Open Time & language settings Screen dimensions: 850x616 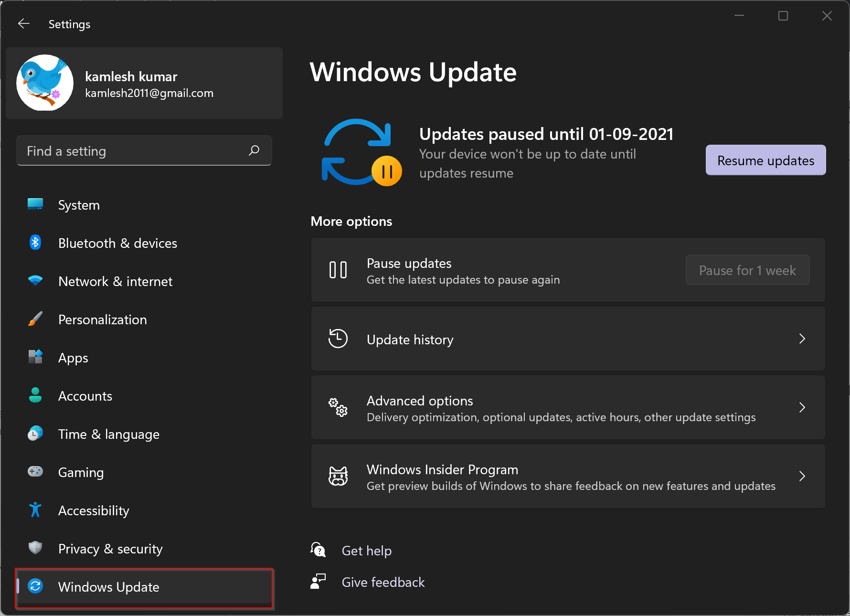(144, 434)
